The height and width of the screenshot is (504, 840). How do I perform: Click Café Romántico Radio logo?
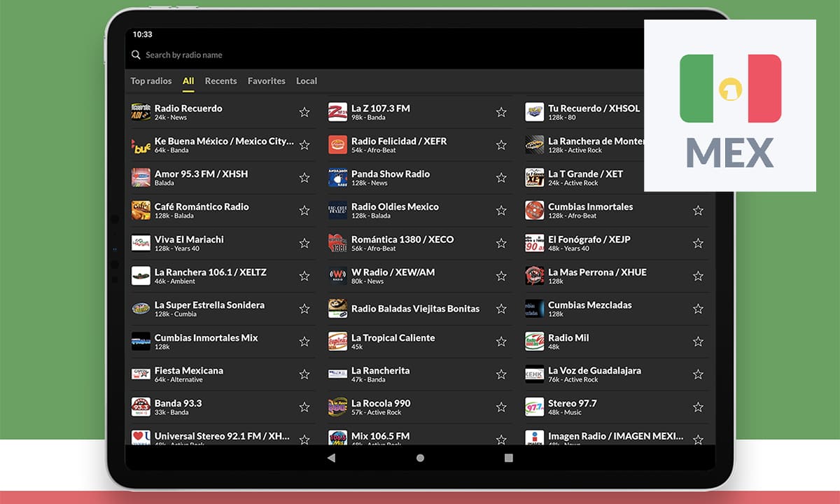pyautogui.click(x=141, y=210)
